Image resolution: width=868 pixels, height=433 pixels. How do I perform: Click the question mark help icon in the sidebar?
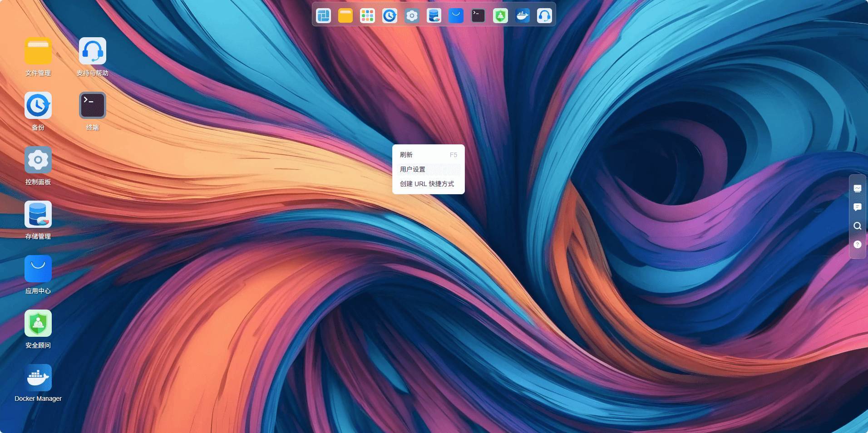(x=858, y=244)
